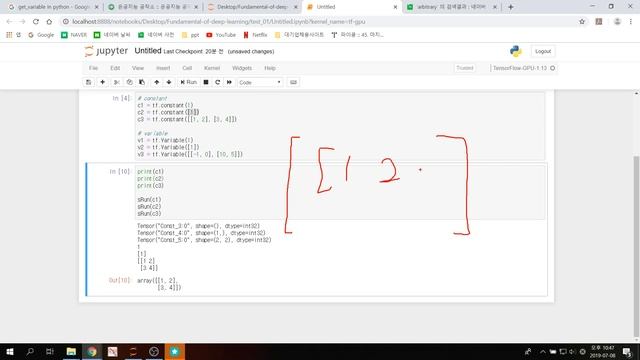Copy selected cells icon
Screen dimensions: 640x360
(129, 82)
